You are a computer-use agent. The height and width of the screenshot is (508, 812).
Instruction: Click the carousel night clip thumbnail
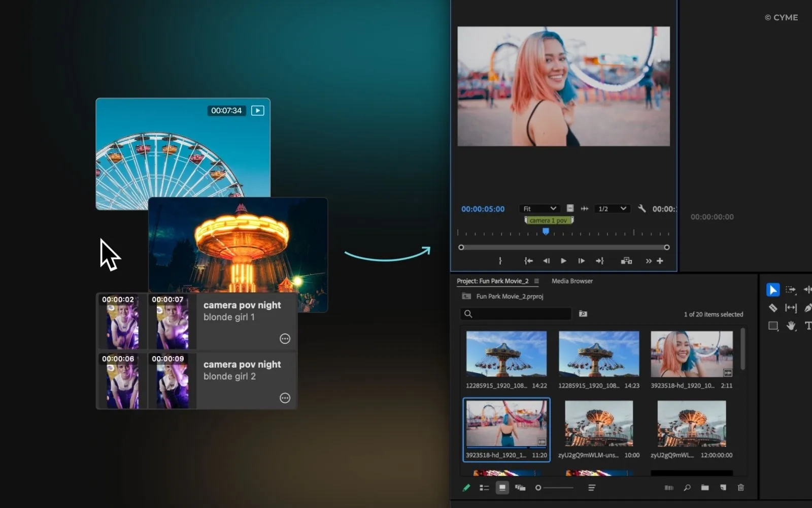[x=238, y=245]
